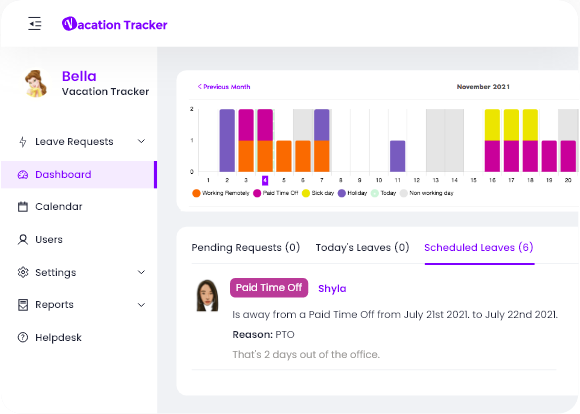
Task: Click the Reports document icon
Action: tap(23, 305)
